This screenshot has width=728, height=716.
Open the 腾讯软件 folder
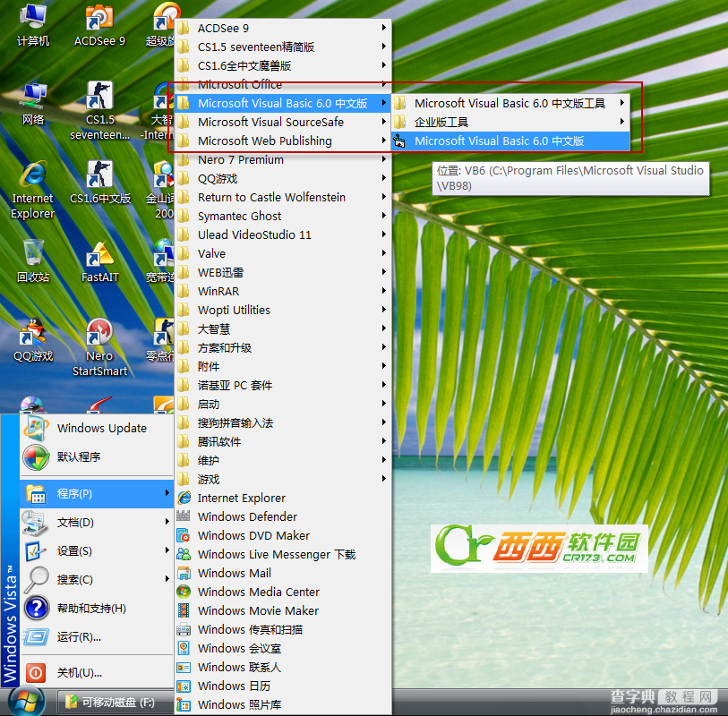coord(283,442)
